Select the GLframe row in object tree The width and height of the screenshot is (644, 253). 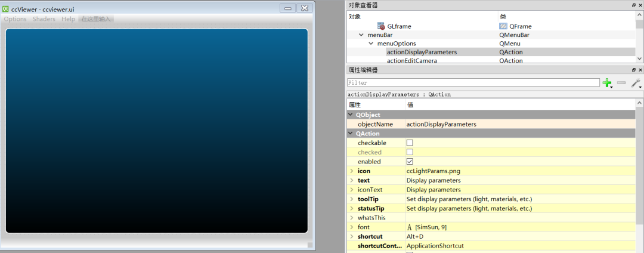coord(491,26)
